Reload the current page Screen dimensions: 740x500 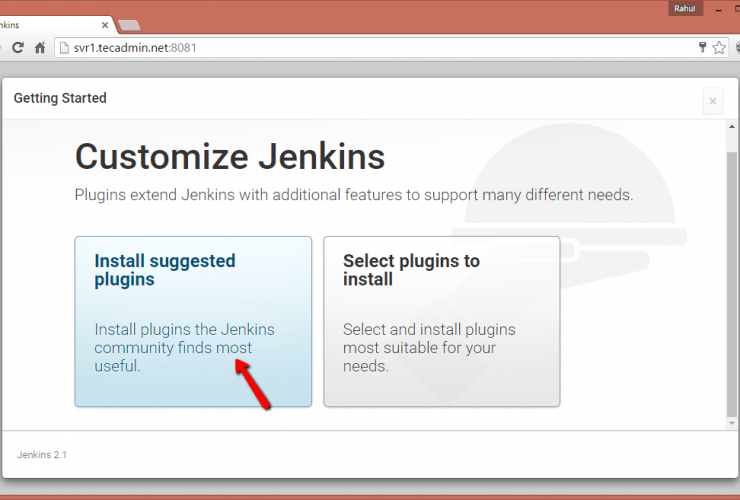pos(18,47)
